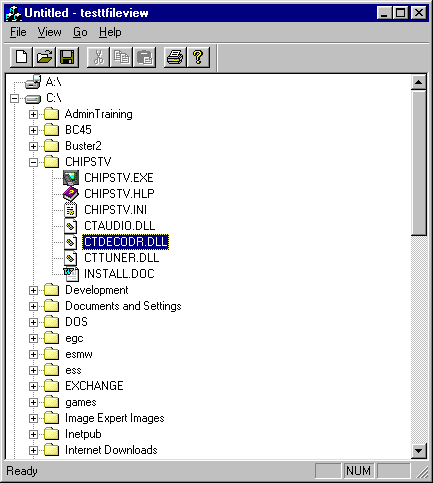Expand the AdminTraining folder
This screenshot has width=433, height=483.
(33, 114)
